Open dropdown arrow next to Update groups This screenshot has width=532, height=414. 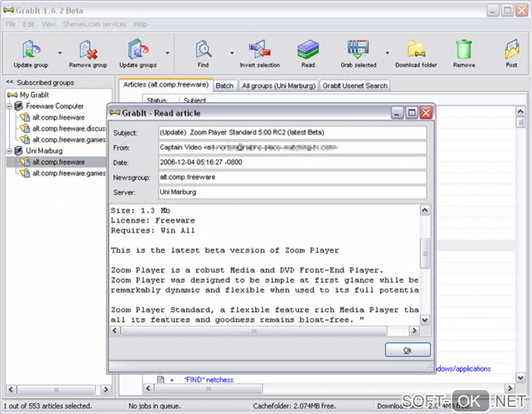(x=167, y=53)
